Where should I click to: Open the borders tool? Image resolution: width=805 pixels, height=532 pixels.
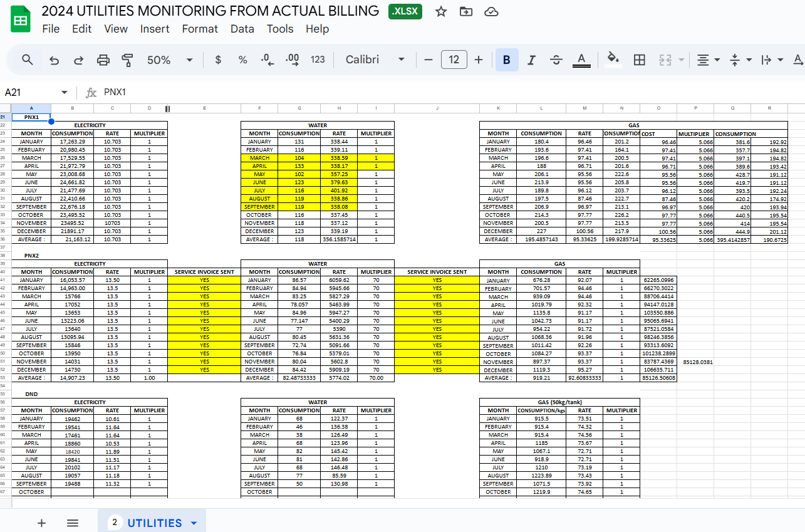pos(640,60)
